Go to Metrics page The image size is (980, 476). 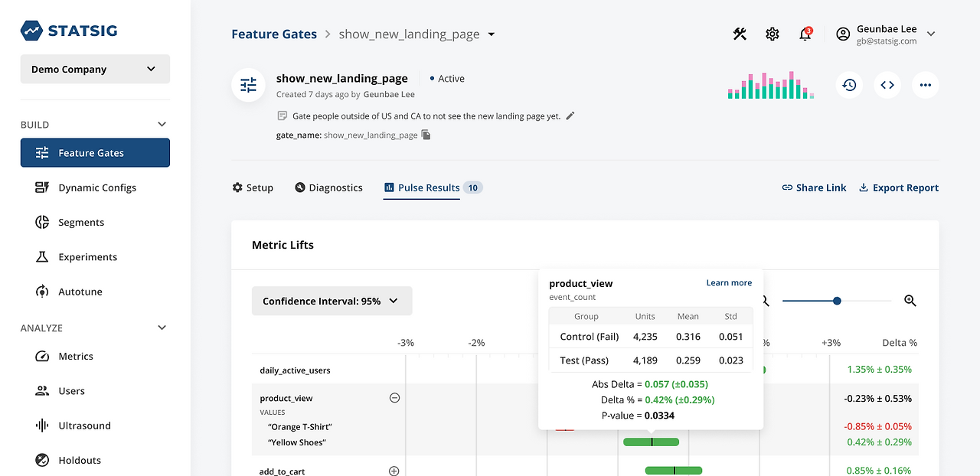tap(76, 356)
